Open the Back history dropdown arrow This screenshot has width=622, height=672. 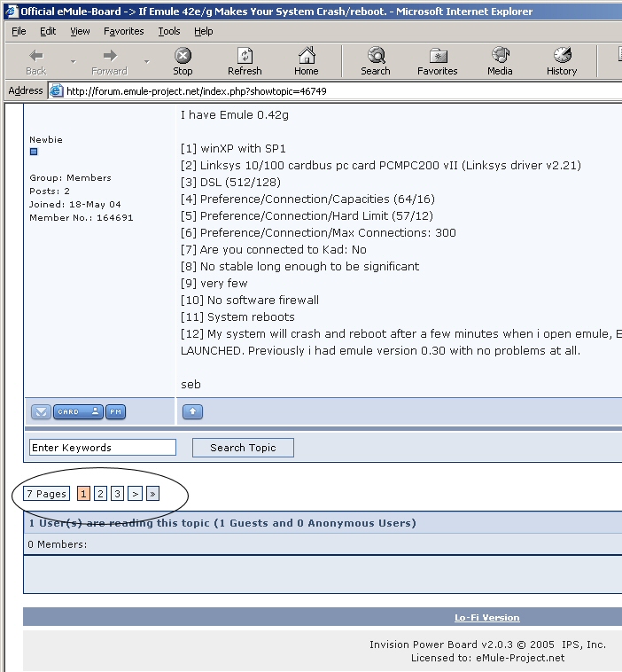point(74,62)
